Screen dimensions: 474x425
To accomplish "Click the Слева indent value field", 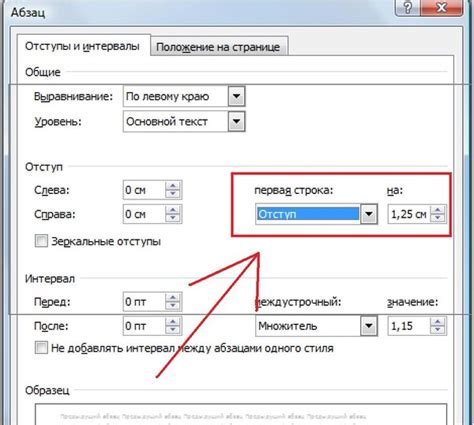I will [x=144, y=190].
